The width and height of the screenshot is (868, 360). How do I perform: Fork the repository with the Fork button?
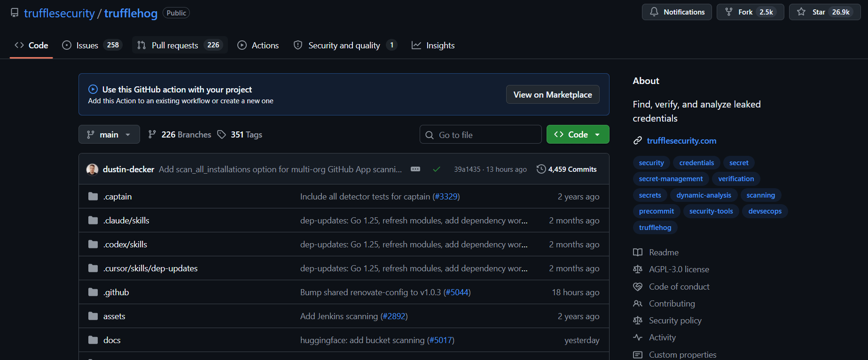[750, 12]
